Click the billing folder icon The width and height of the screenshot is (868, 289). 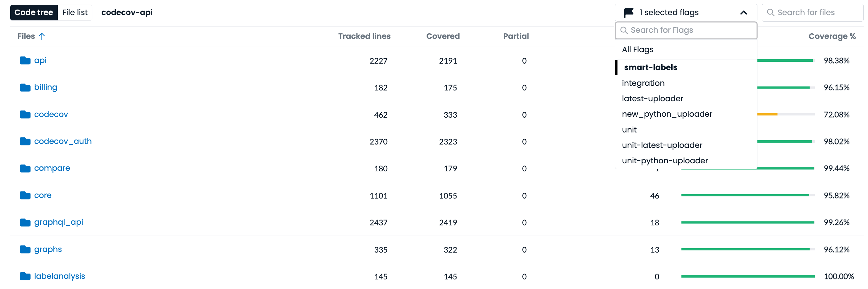pos(25,88)
